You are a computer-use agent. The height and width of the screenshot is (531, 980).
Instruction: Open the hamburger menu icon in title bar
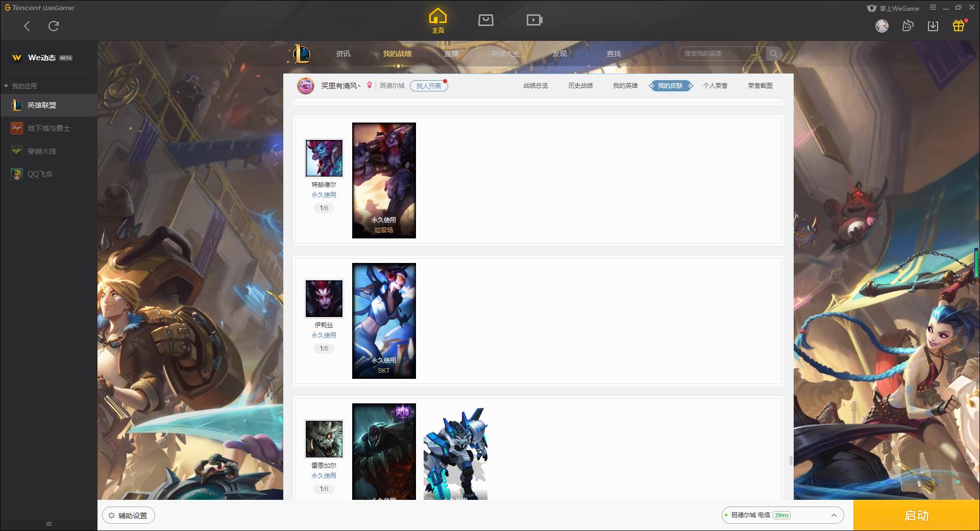[933, 8]
